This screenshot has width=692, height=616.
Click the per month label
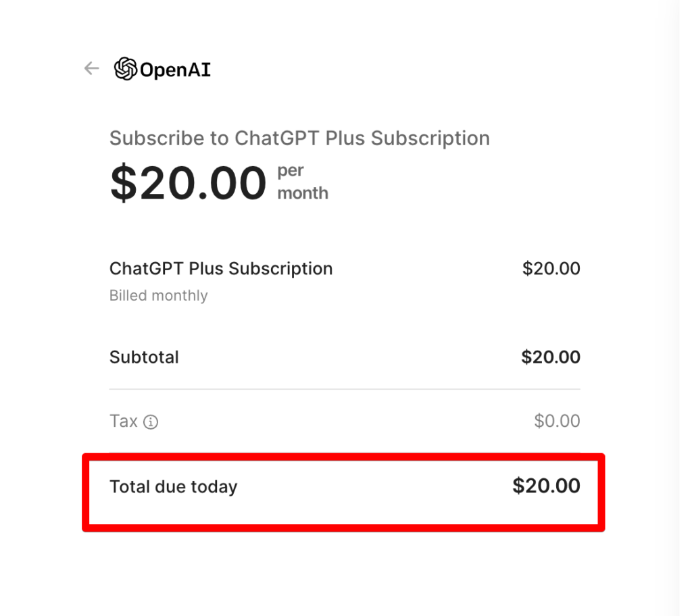pos(302,182)
